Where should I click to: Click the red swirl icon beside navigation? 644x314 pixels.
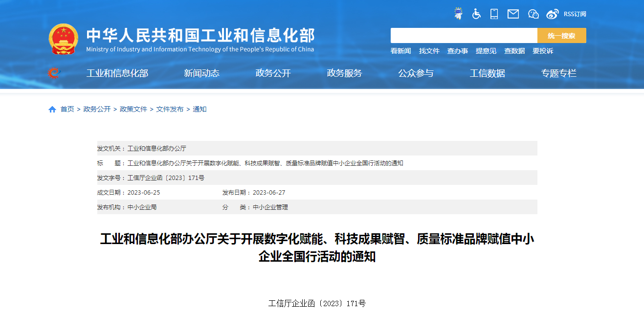coord(54,73)
